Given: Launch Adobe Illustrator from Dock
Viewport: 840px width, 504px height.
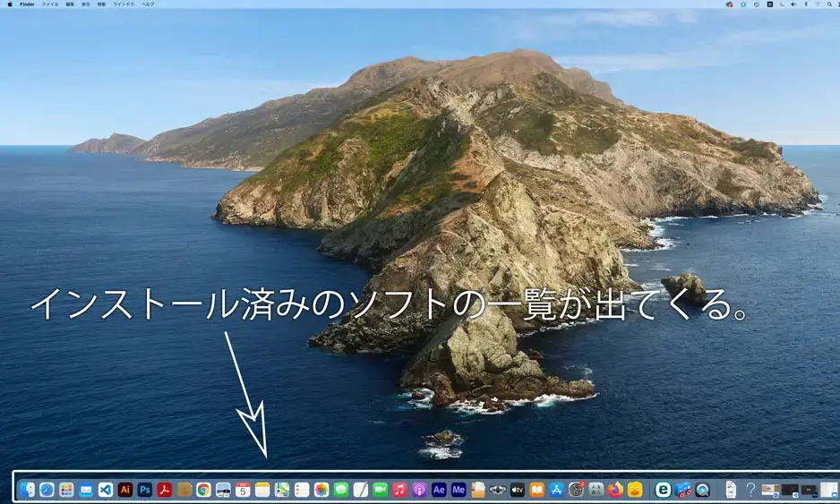Looking at the screenshot, I should 124,489.
